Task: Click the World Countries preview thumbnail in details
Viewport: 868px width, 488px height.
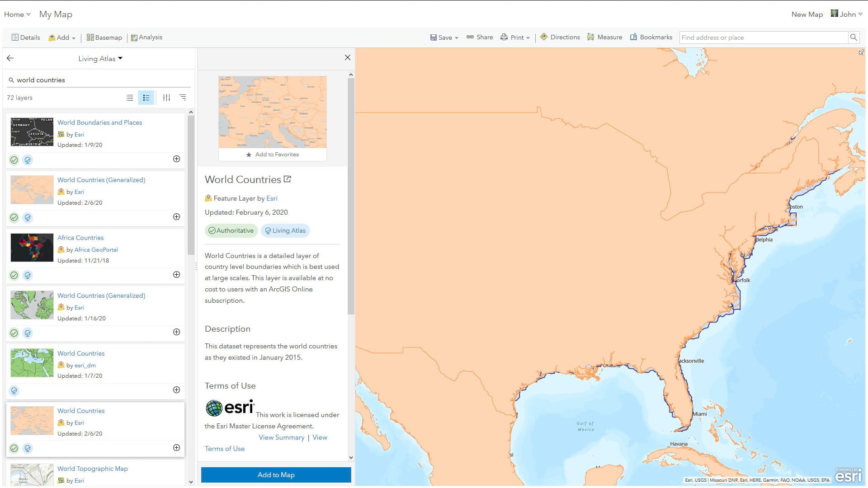Action: pos(273,112)
